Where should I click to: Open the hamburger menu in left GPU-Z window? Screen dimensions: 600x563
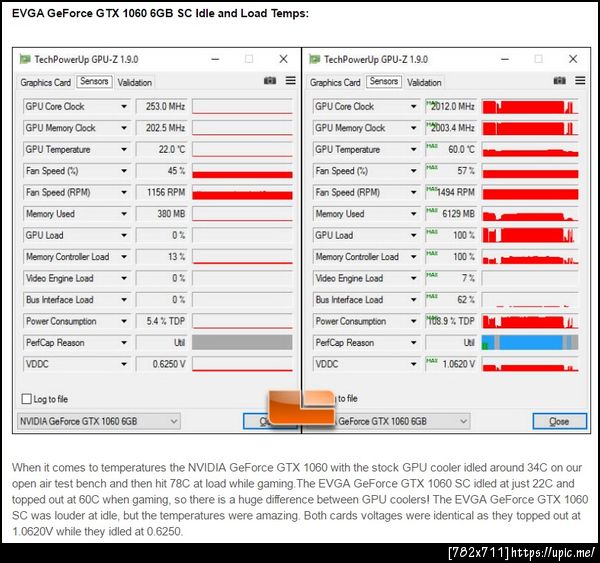click(291, 80)
